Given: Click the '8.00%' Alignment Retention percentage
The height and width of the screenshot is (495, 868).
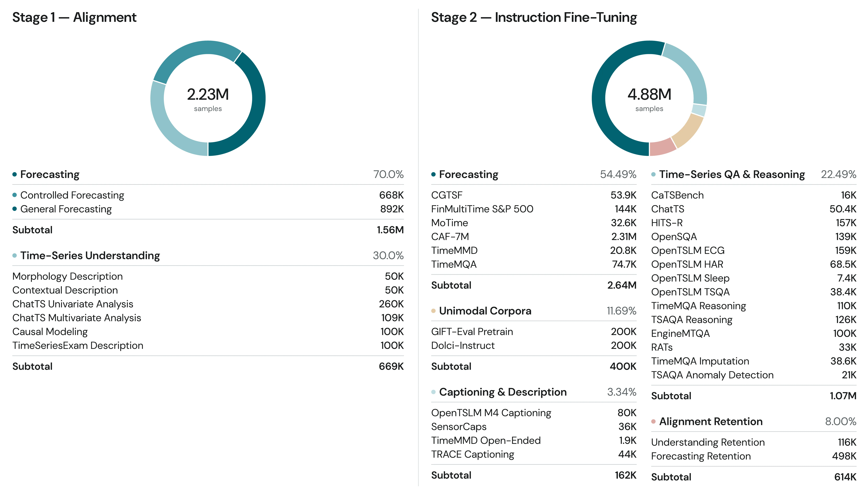Looking at the screenshot, I should pyautogui.click(x=841, y=422).
